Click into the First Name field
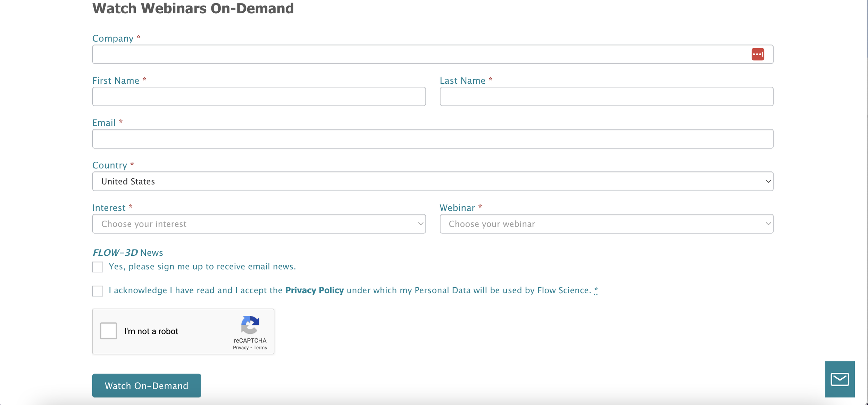This screenshot has height=405, width=868. 259,96
